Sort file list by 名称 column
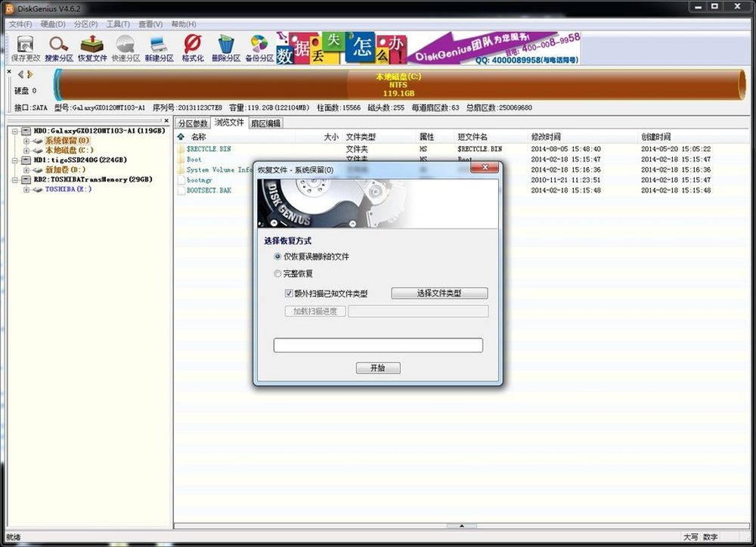This screenshot has width=756, height=547. click(x=198, y=136)
